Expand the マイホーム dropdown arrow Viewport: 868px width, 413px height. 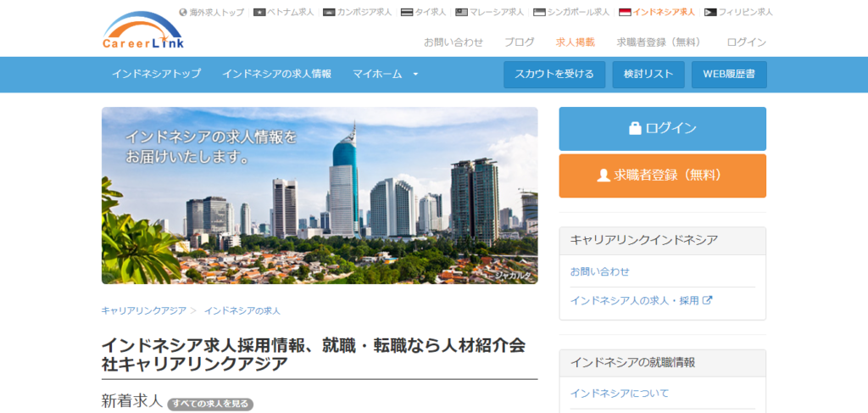coord(415,74)
